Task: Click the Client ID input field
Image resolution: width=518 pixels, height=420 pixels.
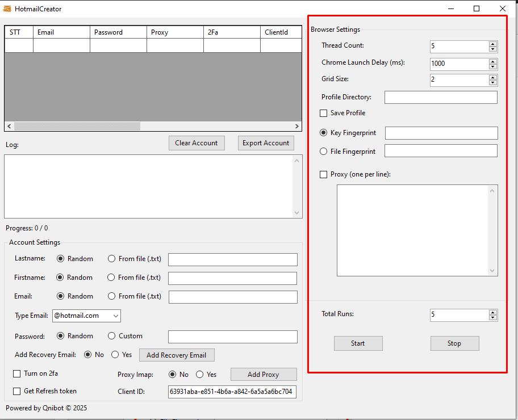Action: 232,392
